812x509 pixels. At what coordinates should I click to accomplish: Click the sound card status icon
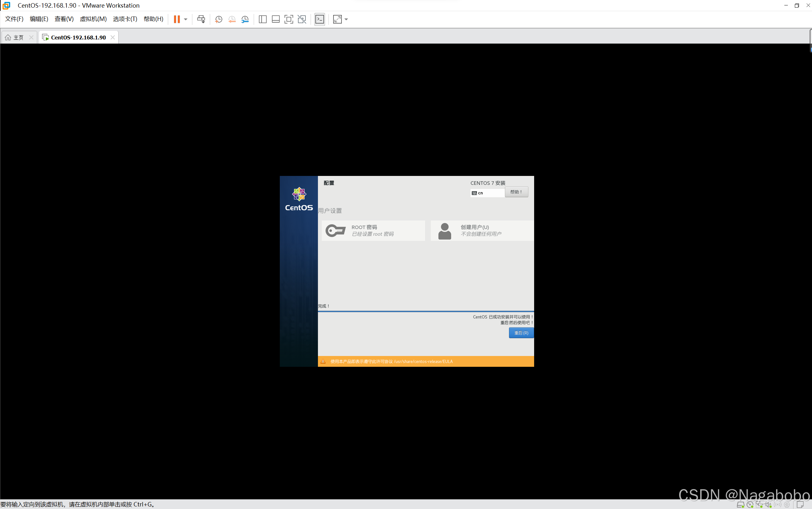click(768, 505)
